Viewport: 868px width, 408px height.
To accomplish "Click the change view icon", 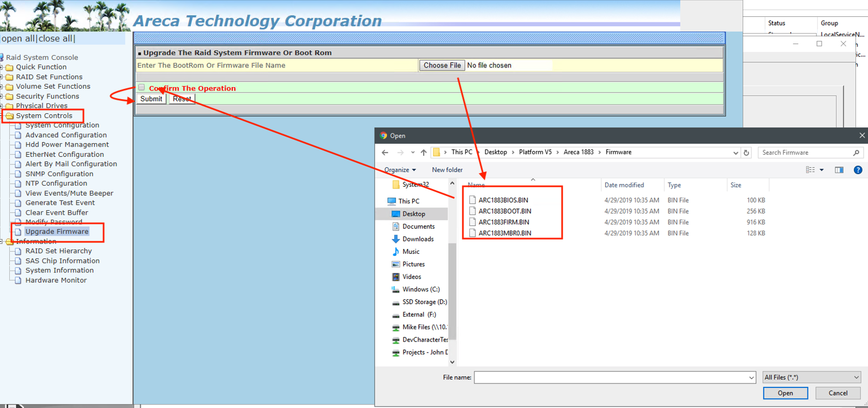I will pyautogui.click(x=810, y=170).
